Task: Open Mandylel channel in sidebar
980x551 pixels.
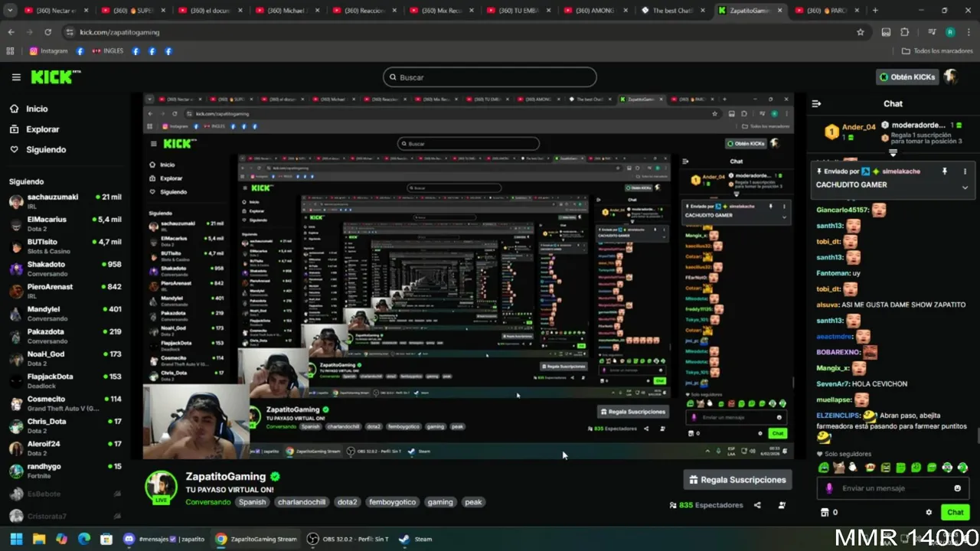Action: coord(65,314)
